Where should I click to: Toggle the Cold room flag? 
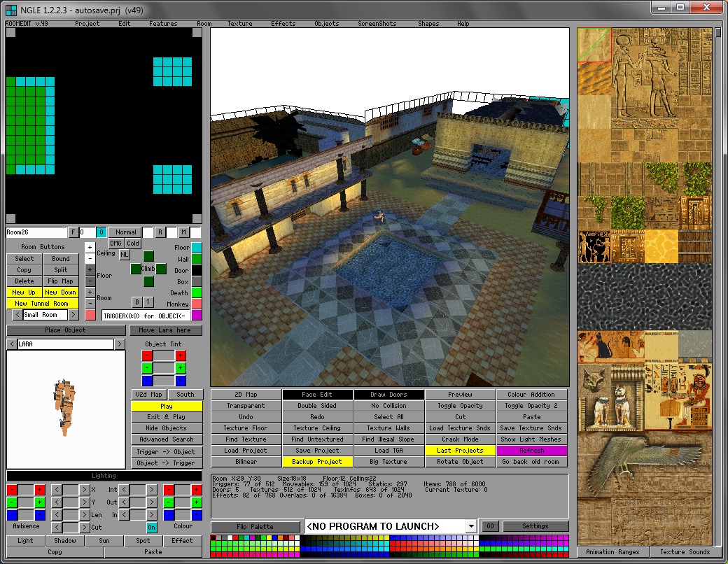133,244
